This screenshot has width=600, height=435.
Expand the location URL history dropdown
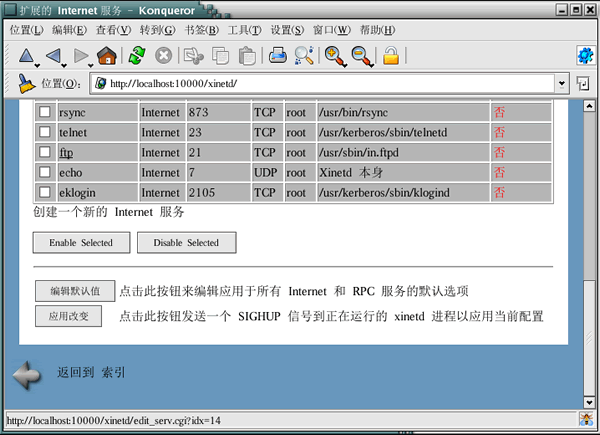coord(561,83)
